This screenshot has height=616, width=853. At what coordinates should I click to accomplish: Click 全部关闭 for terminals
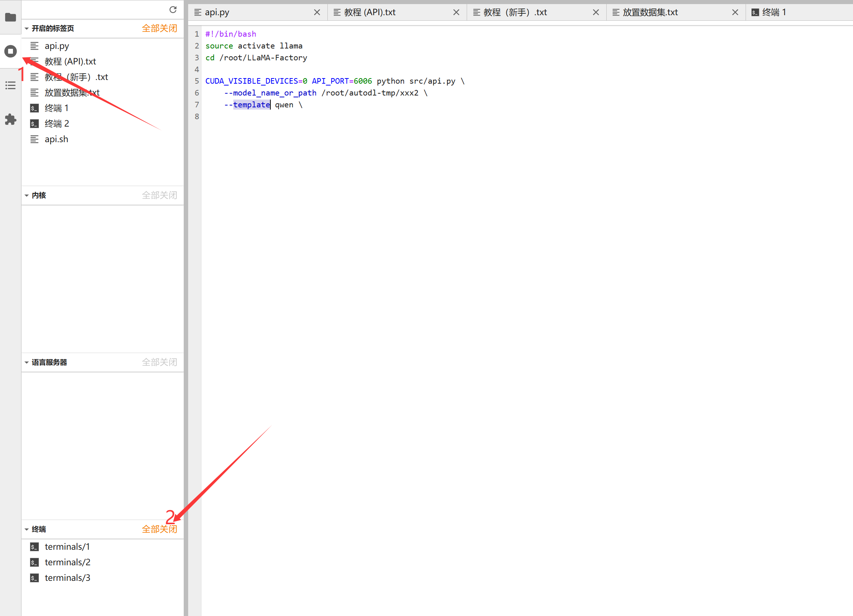click(159, 529)
